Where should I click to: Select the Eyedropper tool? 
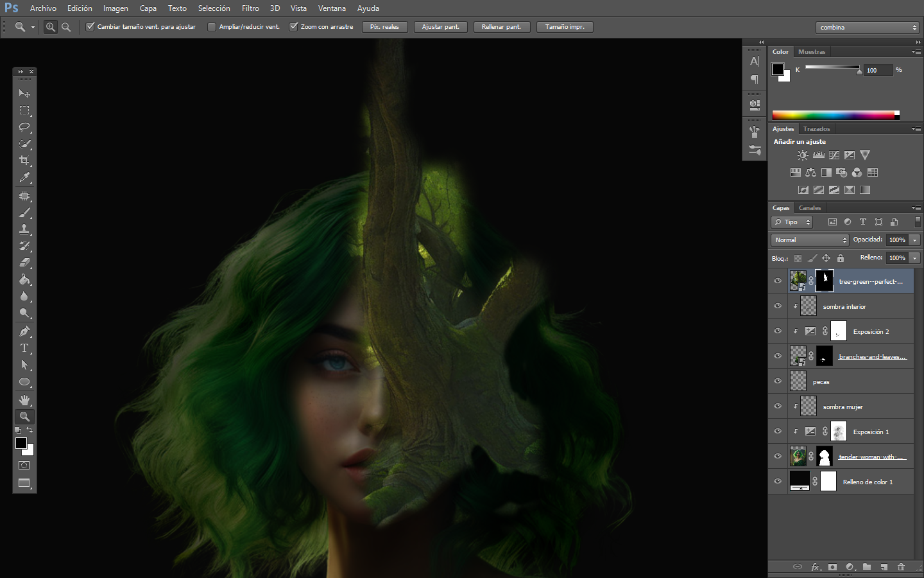point(24,177)
